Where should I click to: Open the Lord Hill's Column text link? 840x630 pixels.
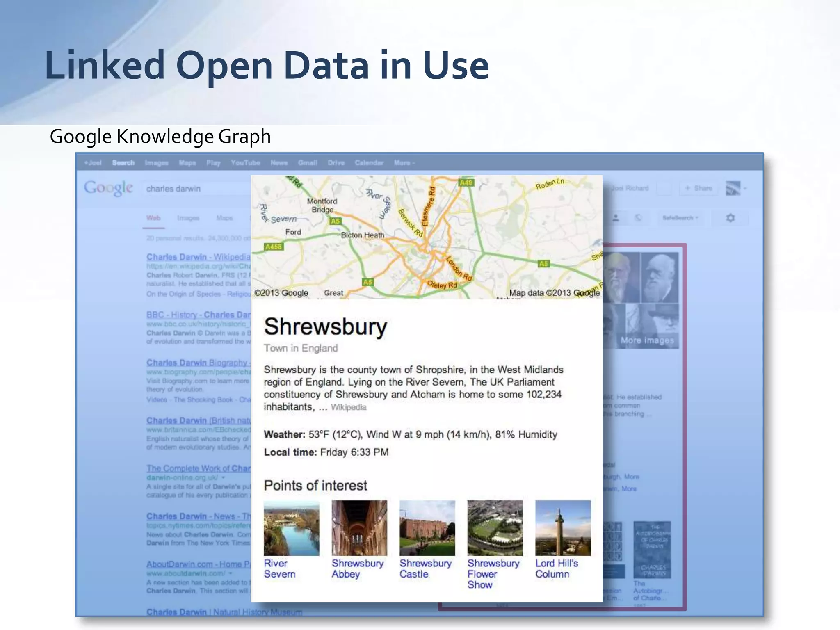(557, 568)
